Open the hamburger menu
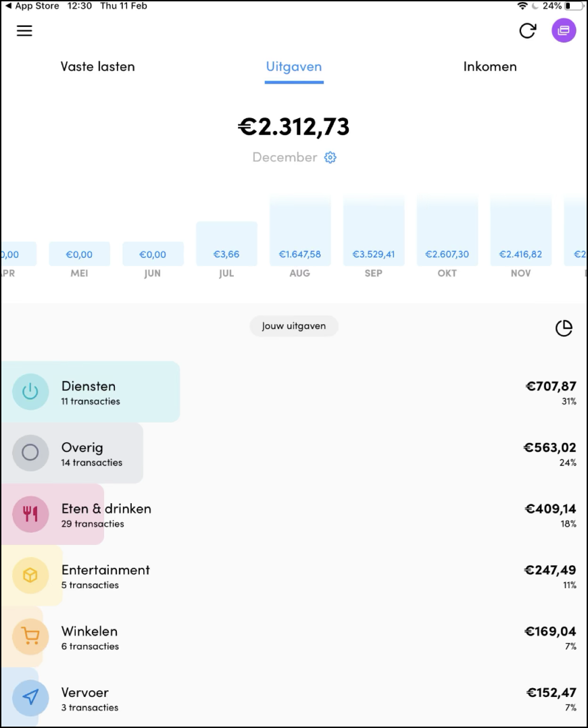 point(24,30)
